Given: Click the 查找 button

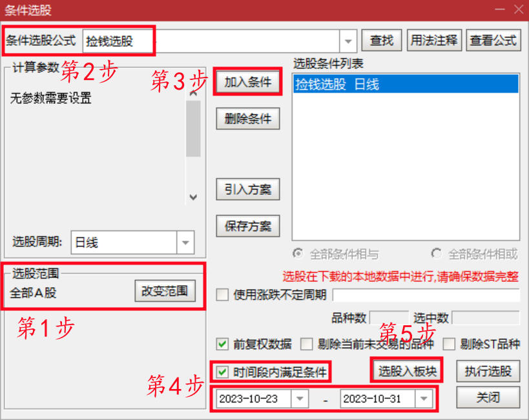Looking at the screenshot, I should coord(382,41).
